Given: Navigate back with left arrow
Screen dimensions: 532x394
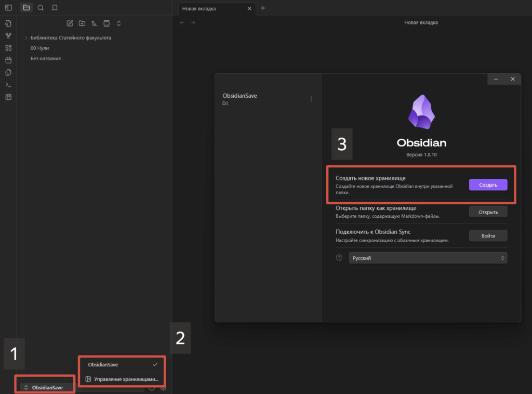Looking at the screenshot, I should pos(182,22).
